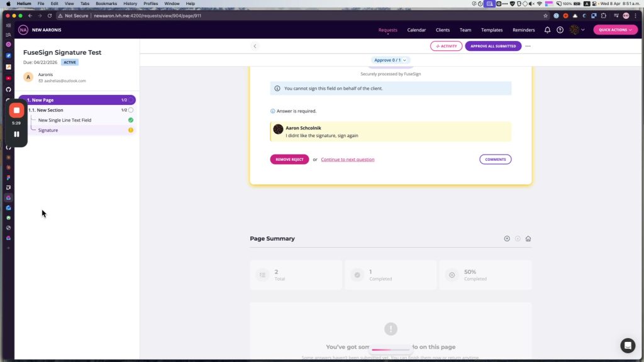
Task: Click the NA organization logo
Action: click(23, 30)
